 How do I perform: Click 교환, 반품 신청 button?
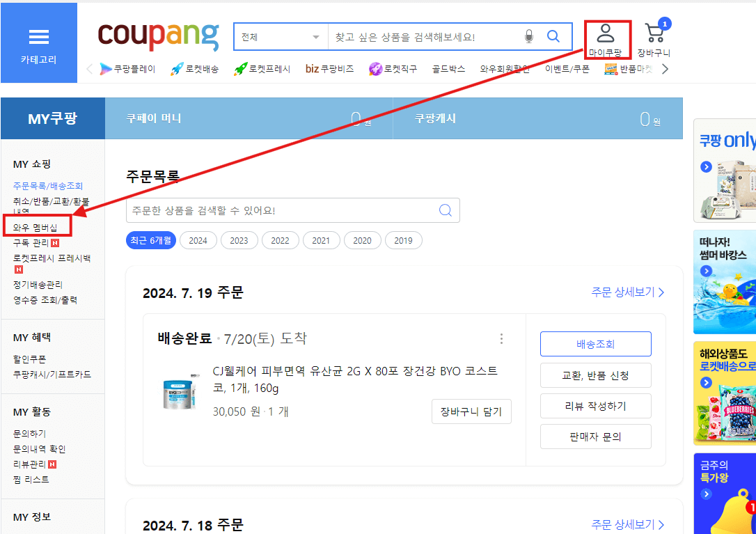(595, 375)
